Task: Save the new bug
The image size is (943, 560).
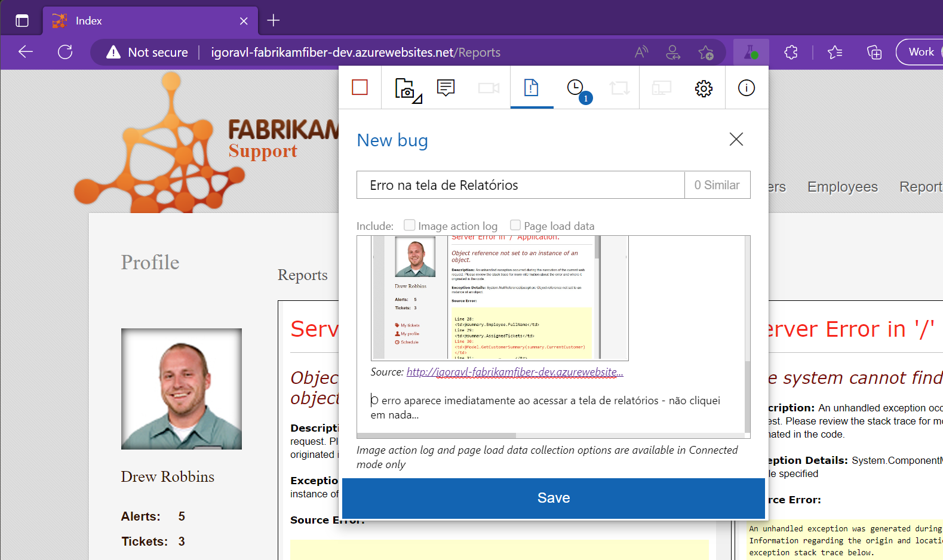Action: (x=553, y=498)
